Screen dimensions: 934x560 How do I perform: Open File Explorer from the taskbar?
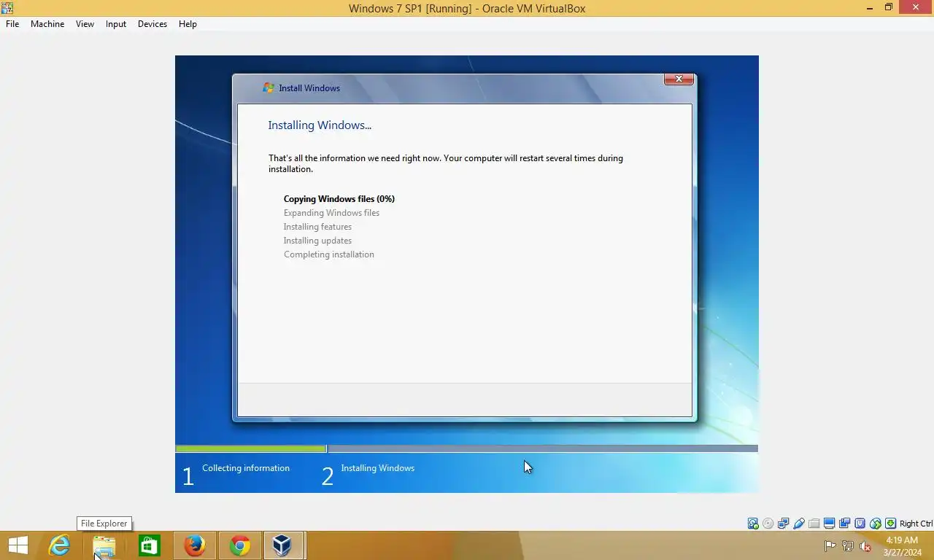tap(104, 545)
